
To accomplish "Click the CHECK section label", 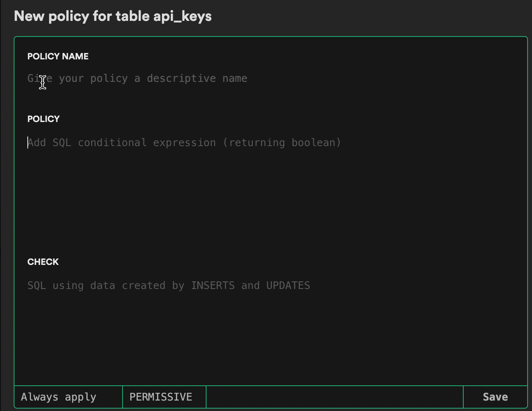I will tap(43, 262).
